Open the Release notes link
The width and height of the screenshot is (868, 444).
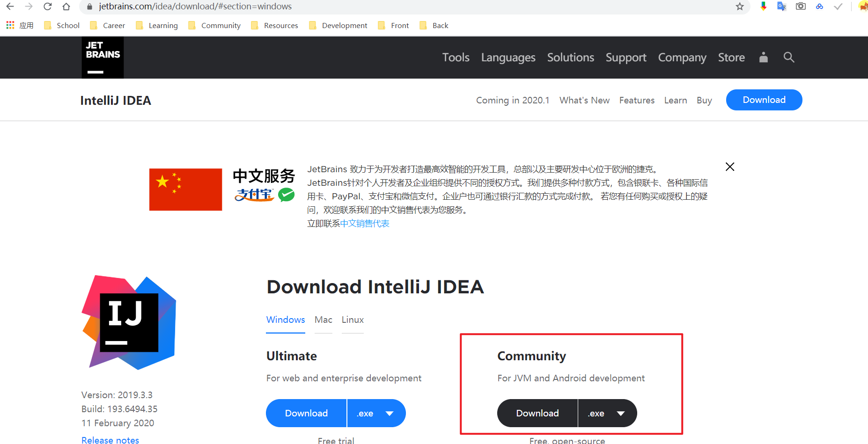110,439
